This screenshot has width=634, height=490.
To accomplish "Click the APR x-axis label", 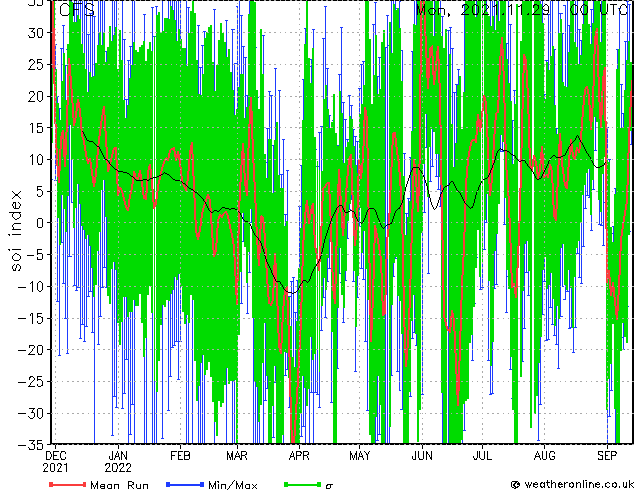I will 299,456.
